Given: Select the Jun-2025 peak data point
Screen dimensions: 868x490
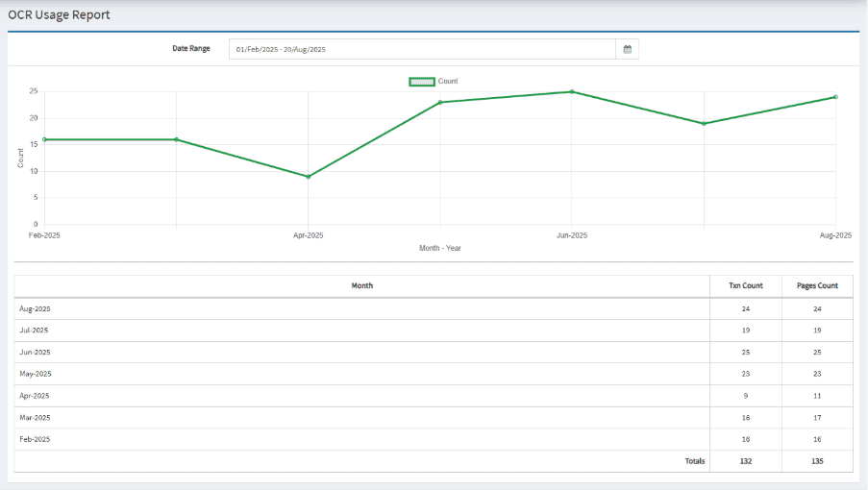Looking at the screenshot, I should point(572,92).
